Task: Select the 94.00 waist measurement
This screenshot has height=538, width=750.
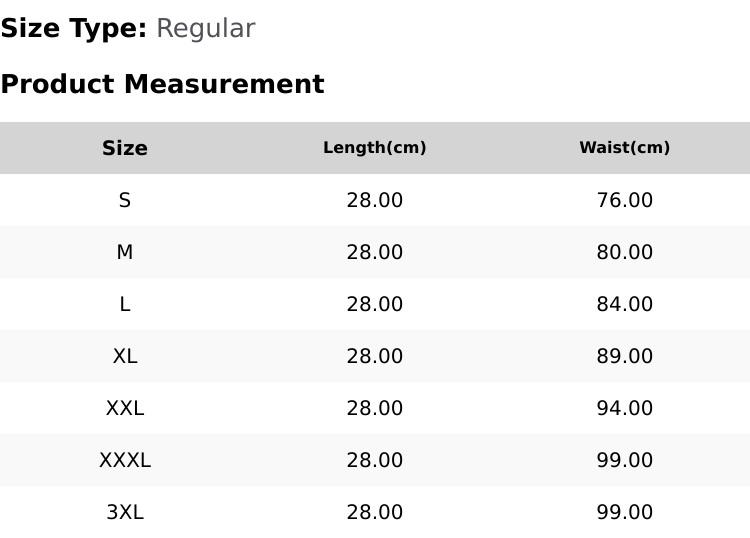Action: [x=625, y=408]
